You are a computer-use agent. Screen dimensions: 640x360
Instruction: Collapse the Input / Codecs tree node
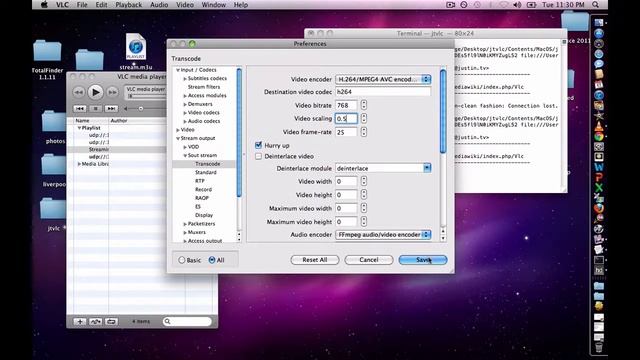click(178, 70)
